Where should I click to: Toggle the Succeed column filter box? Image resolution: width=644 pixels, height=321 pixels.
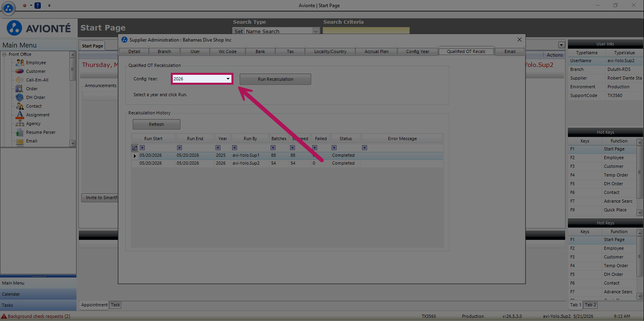click(x=292, y=148)
